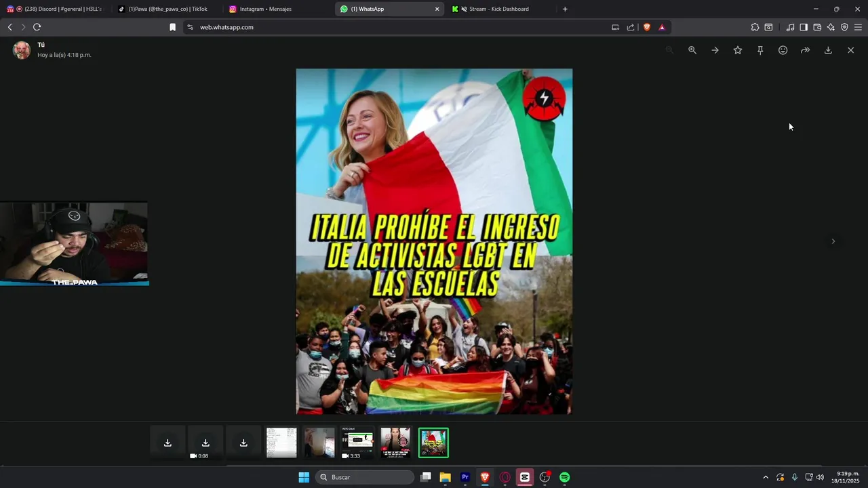The image size is (868, 488).
Task: Select the highlighted Italia flag thumbnail
Action: coord(433,443)
